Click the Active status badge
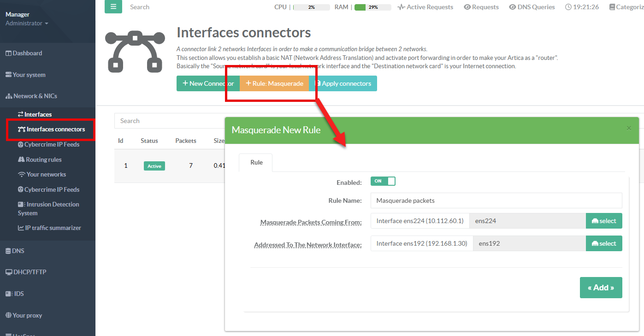Viewport: 644px width, 336px height. coord(154,166)
